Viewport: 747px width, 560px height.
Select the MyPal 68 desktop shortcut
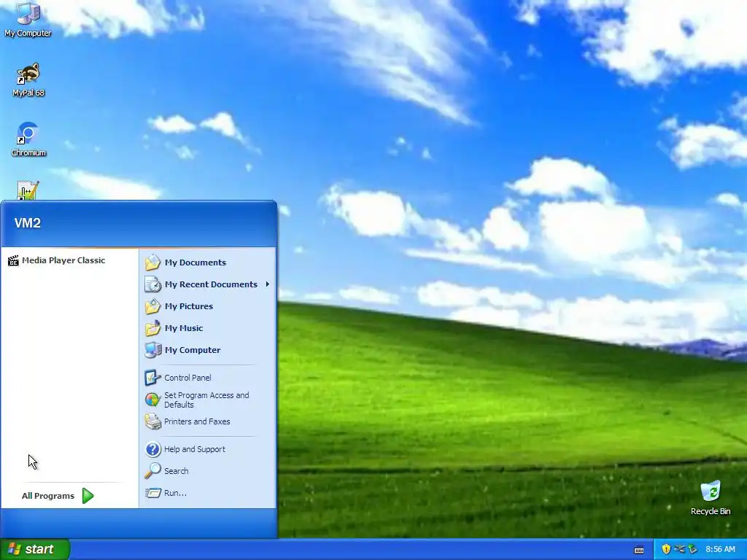pos(28,79)
